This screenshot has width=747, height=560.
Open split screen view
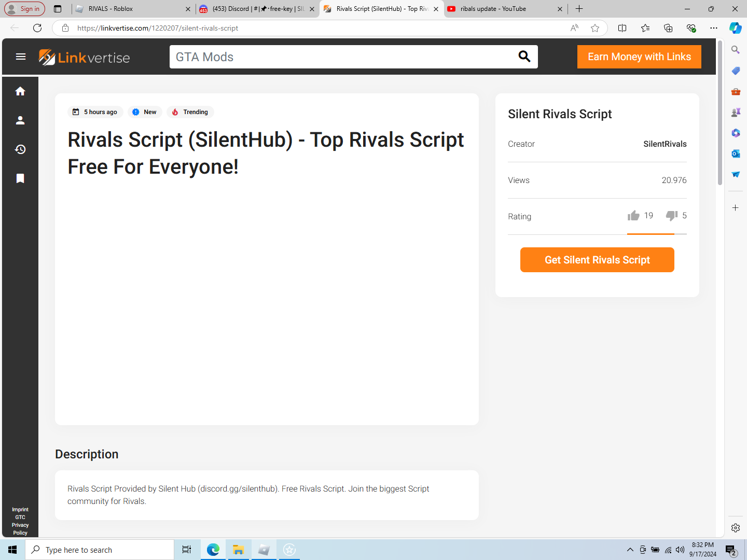(x=622, y=28)
